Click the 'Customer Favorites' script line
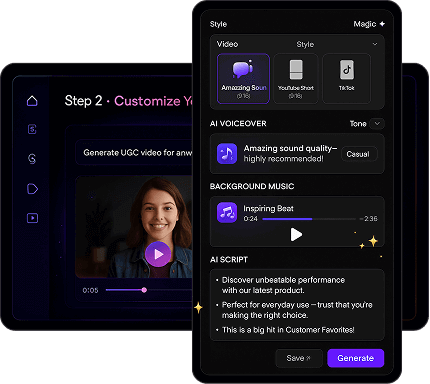The image size is (430, 384). click(288, 330)
